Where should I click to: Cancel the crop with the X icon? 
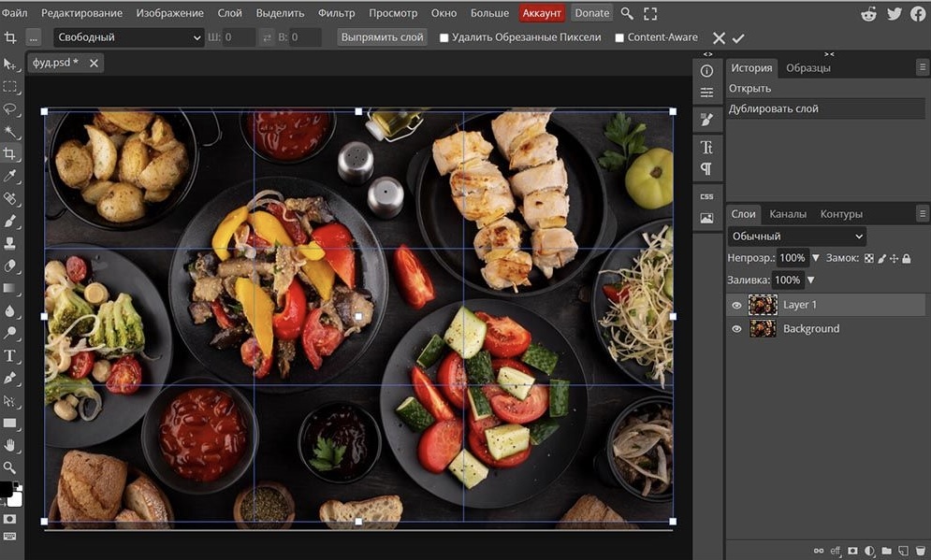tap(719, 38)
